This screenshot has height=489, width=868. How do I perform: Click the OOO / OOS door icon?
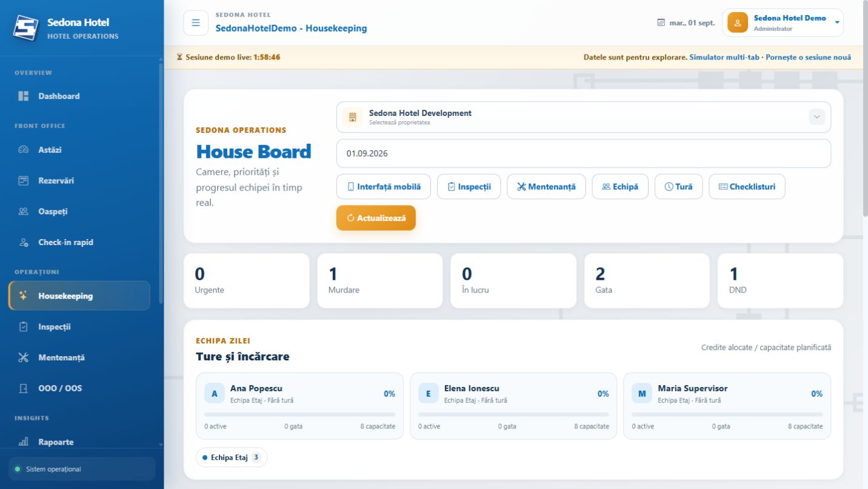coord(24,388)
